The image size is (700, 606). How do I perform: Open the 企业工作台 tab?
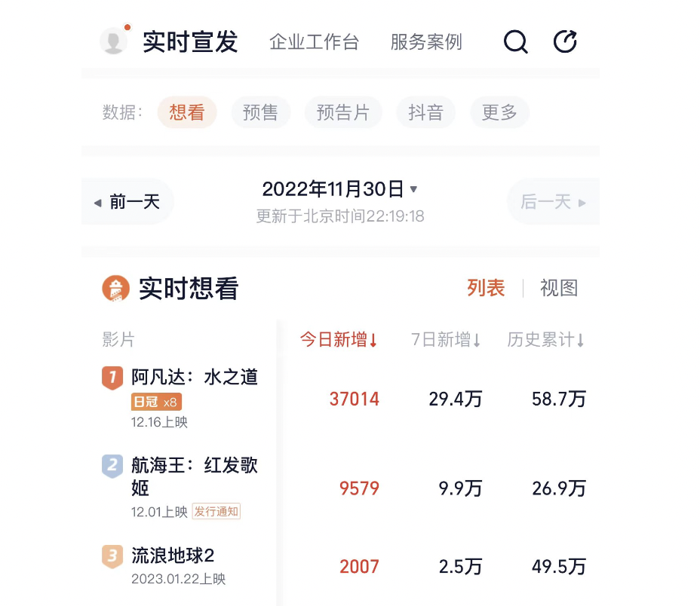(314, 42)
